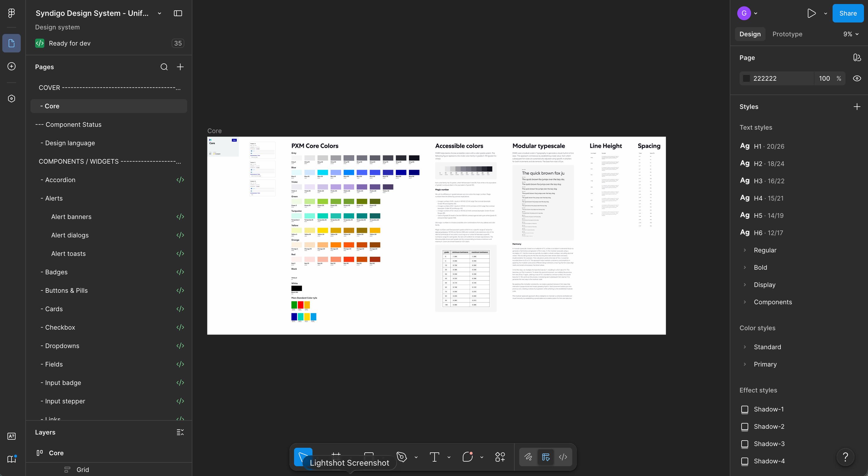Open the Core page
This screenshot has width=868, height=476.
click(109, 106)
